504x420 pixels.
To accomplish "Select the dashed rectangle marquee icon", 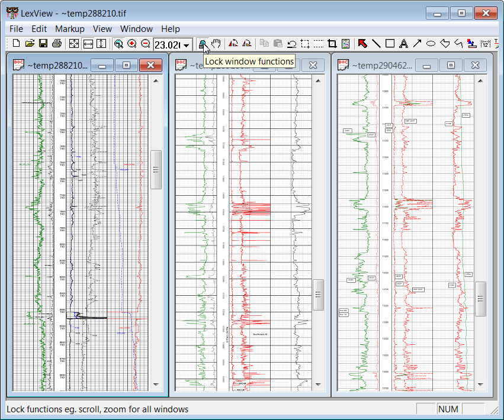I will (x=319, y=44).
